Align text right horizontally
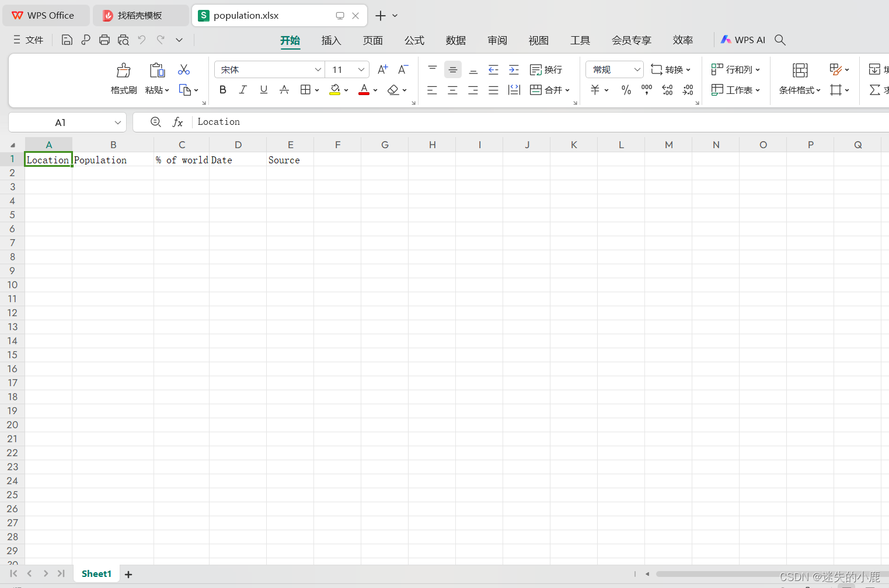The width and height of the screenshot is (889, 588). coord(473,90)
